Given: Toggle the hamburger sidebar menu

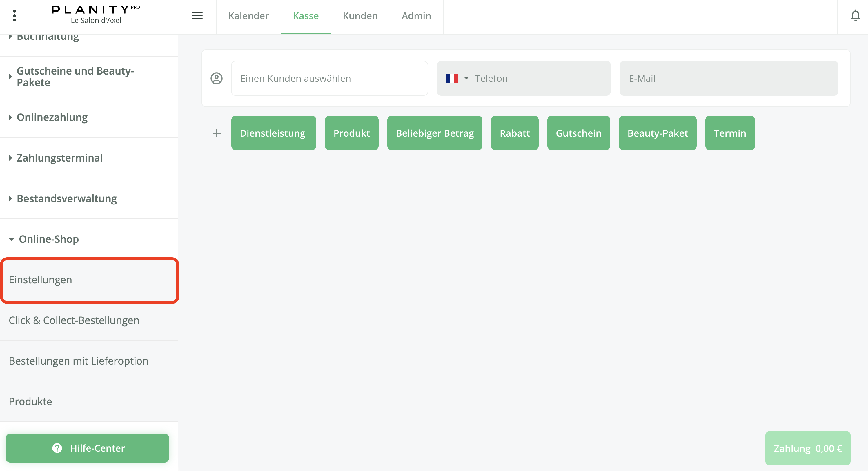Looking at the screenshot, I should click(x=197, y=15).
